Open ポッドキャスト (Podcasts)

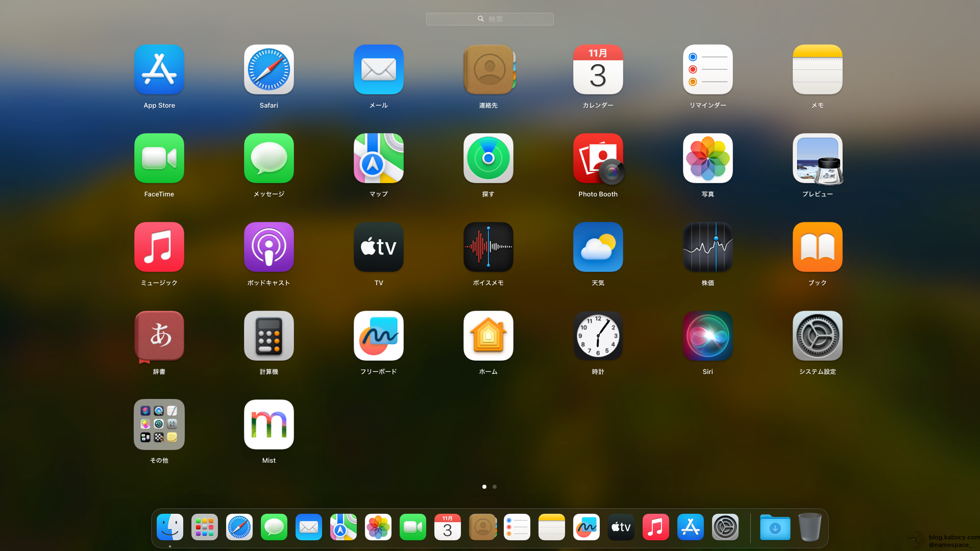click(x=268, y=247)
